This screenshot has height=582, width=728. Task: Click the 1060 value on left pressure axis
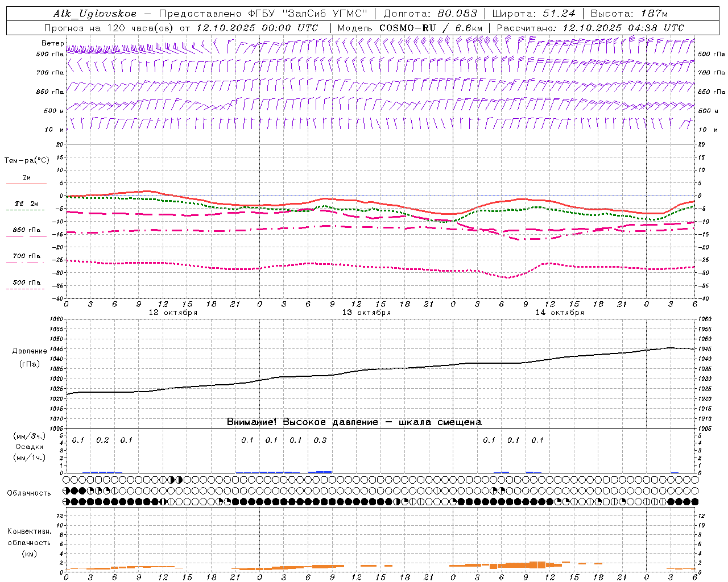tap(56, 319)
